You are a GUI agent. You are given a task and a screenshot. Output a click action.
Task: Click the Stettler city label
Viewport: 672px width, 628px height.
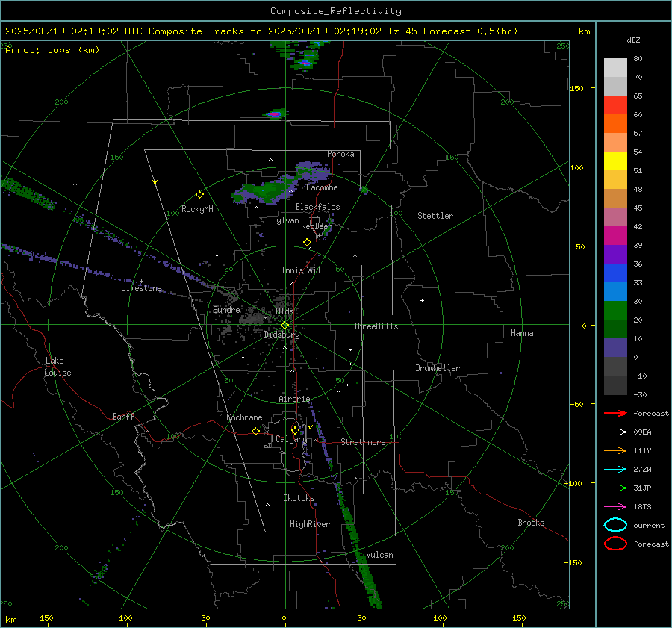click(435, 216)
